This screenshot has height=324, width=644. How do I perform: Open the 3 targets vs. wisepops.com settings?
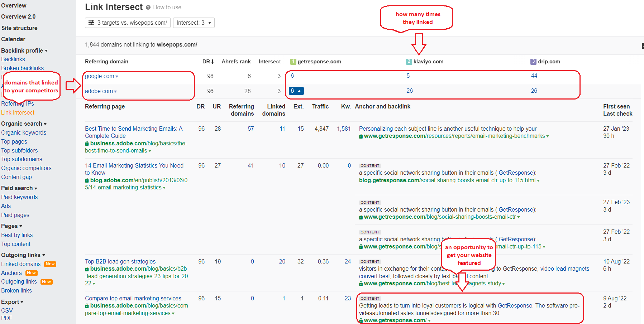click(x=128, y=23)
